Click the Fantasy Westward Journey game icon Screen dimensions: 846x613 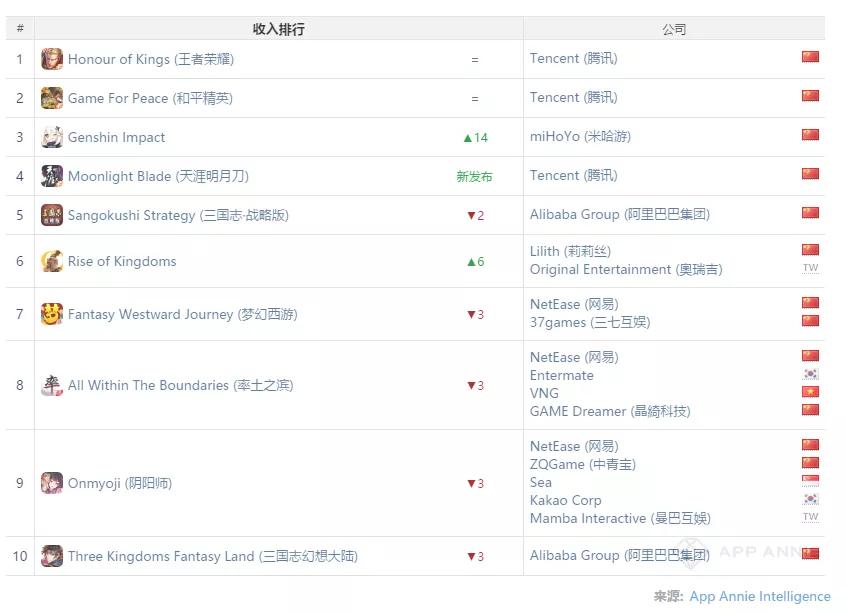point(52,314)
